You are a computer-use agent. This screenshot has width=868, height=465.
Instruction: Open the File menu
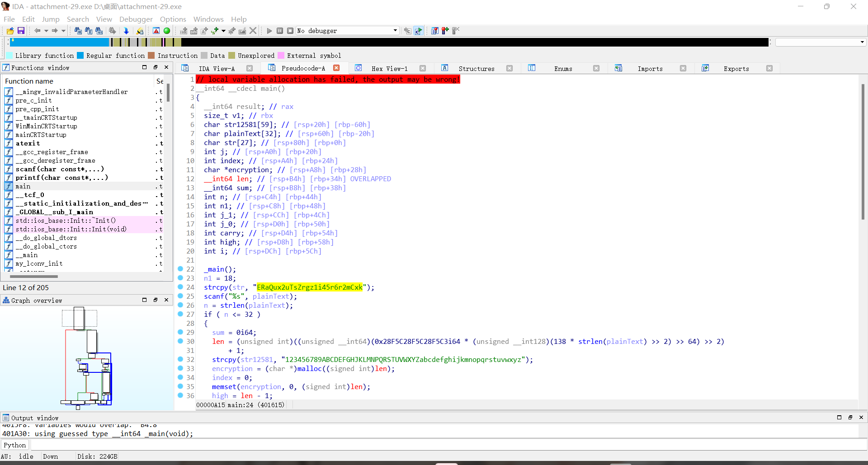pos(9,19)
